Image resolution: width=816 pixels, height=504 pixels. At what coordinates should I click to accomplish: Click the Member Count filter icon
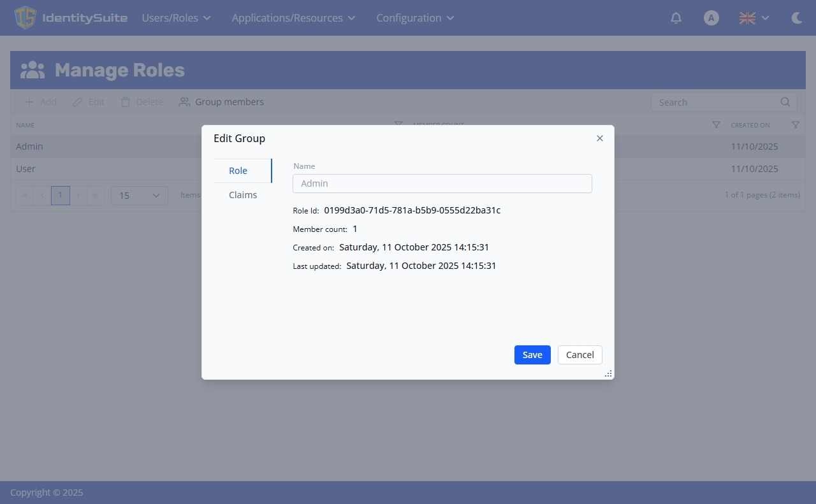coord(716,125)
